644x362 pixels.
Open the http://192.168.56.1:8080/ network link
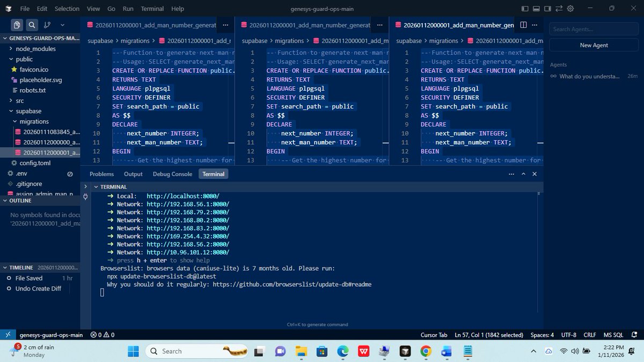tap(188, 204)
